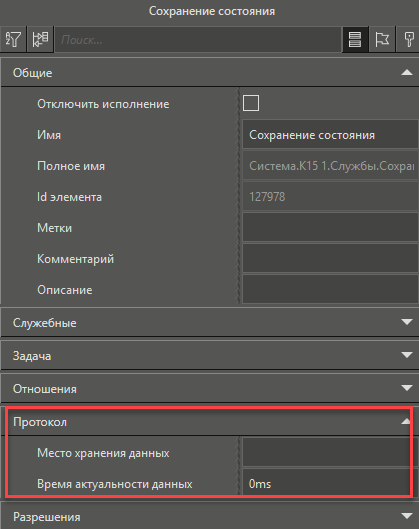Viewport: 419px width, 529px height.
Task: Collapse the Общие section arrow
Action: pyautogui.click(x=407, y=72)
